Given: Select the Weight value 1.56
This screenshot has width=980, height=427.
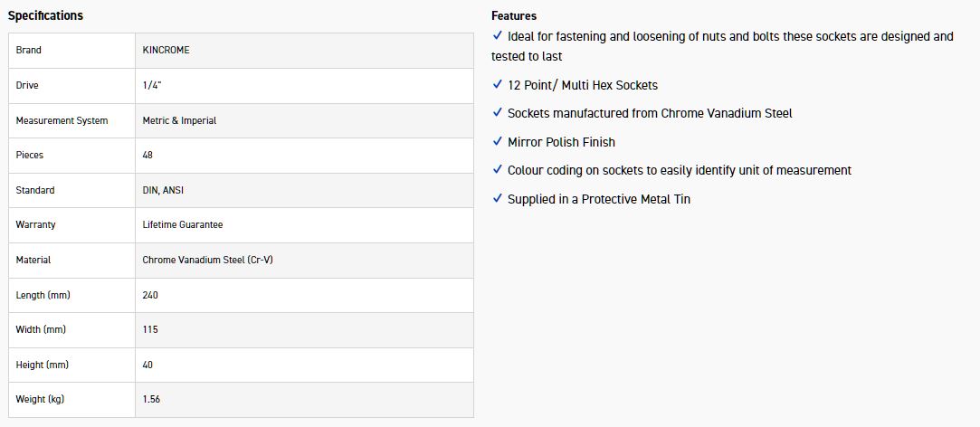Looking at the screenshot, I should point(151,399).
